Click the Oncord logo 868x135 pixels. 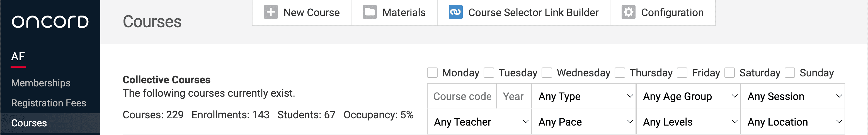[50, 22]
